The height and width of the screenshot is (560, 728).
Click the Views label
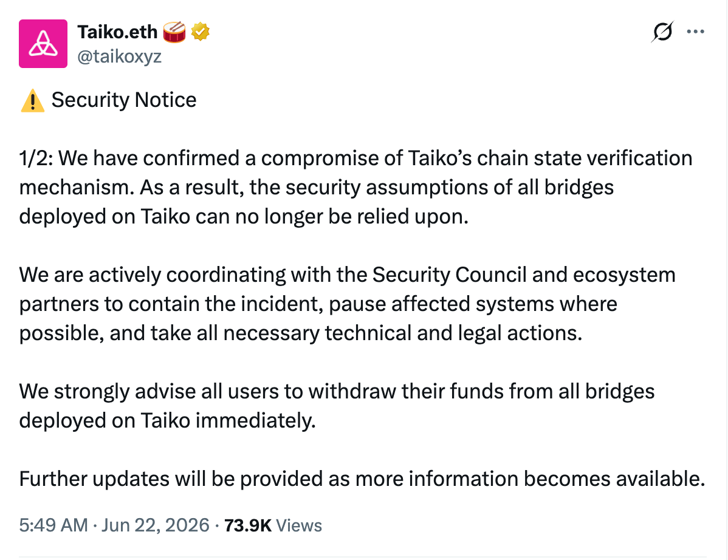[x=299, y=525]
